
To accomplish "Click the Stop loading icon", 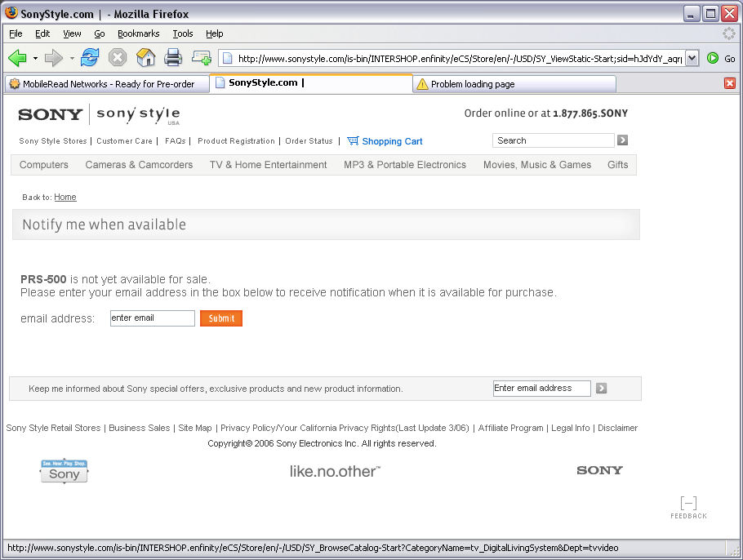I will pyautogui.click(x=118, y=58).
